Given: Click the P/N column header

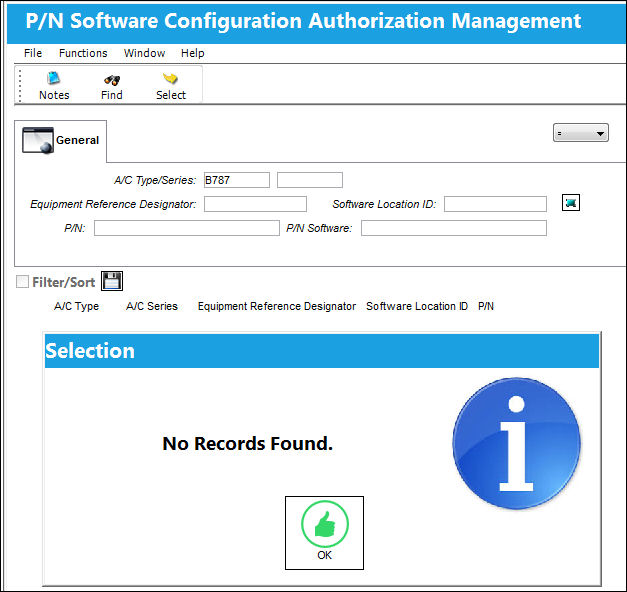Looking at the screenshot, I should [486, 306].
